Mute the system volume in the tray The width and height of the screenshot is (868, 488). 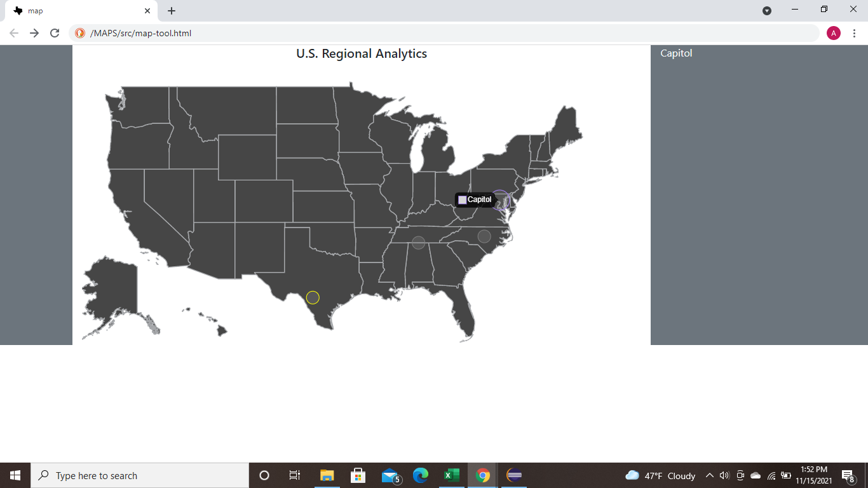(724, 475)
